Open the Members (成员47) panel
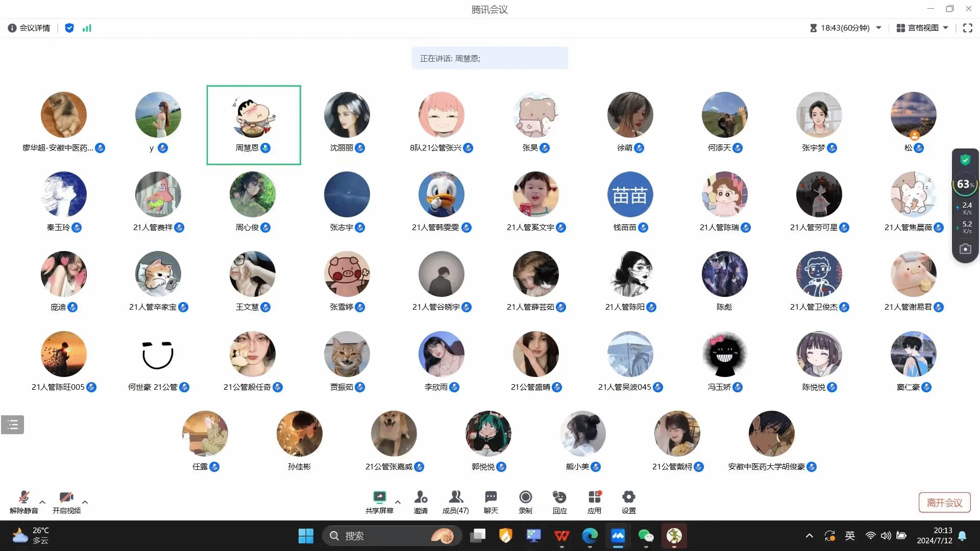The image size is (980, 551). pyautogui.click(x=455, y=497)
